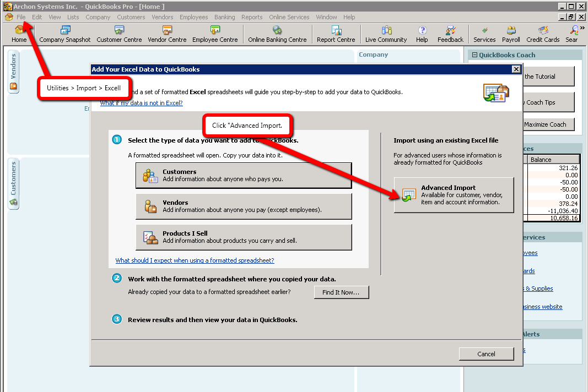This screenshot has height=392, width=588.
Task: Open the Services toolbar icon
Action: pos(484,34)
